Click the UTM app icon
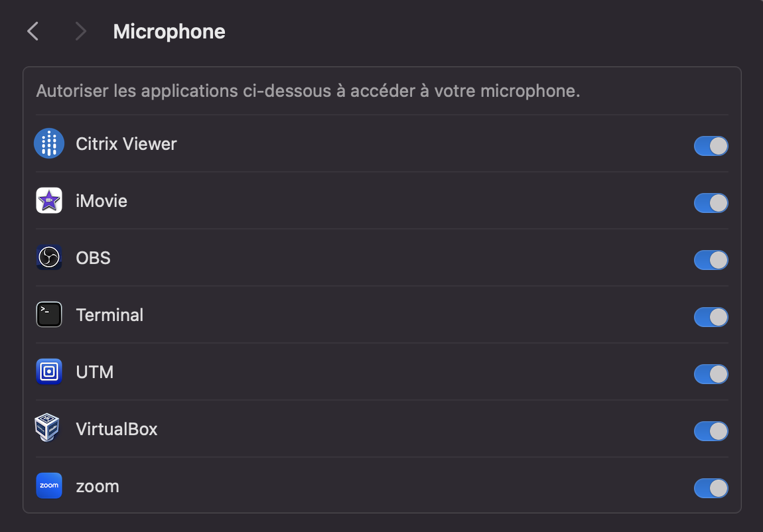 [x=49, y=371]
